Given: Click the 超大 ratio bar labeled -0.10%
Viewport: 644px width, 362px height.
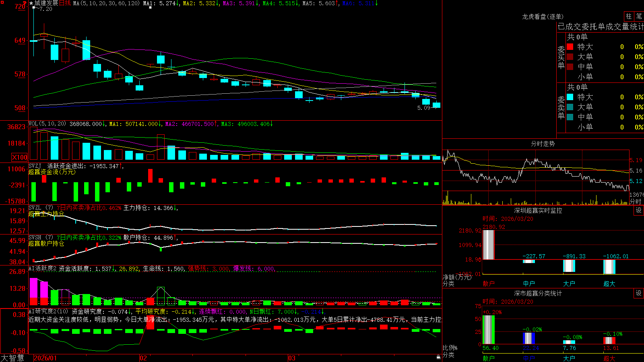Looking at the screenshot, I should (x=609, y=341).
